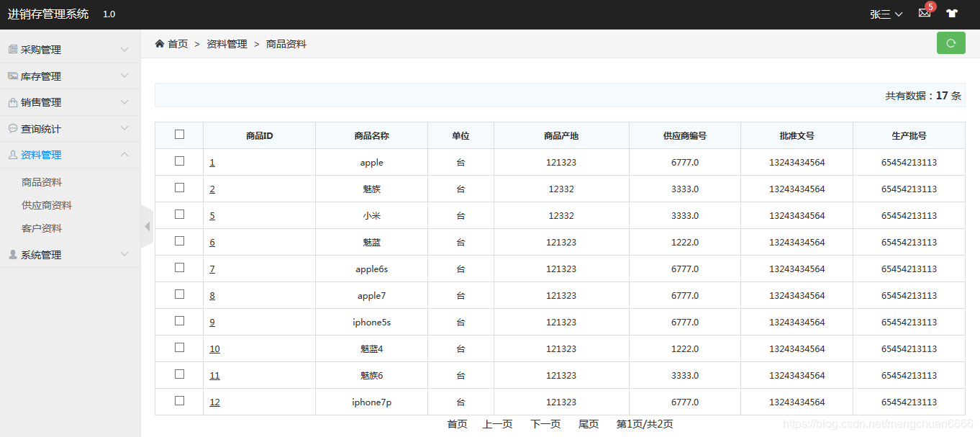Click the 采购管理 menu icon

pos(12,50)
